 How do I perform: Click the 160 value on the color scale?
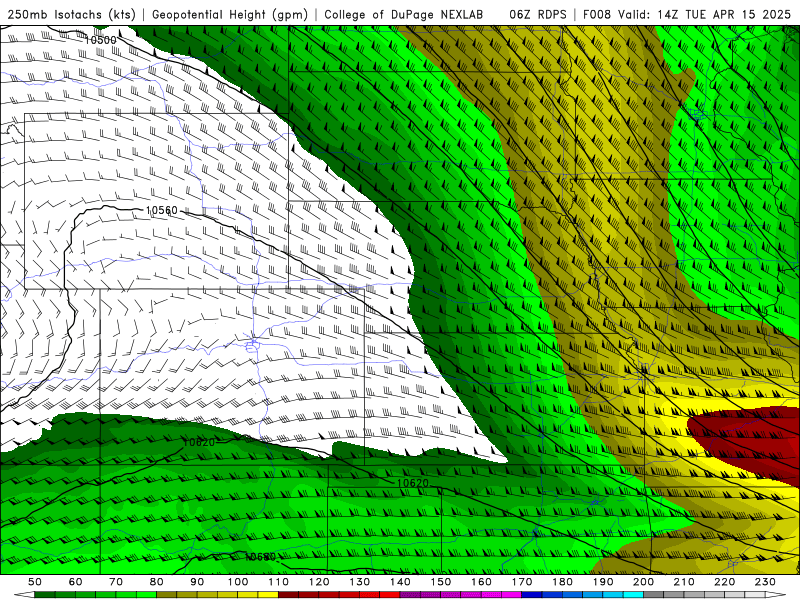(481, 582)
